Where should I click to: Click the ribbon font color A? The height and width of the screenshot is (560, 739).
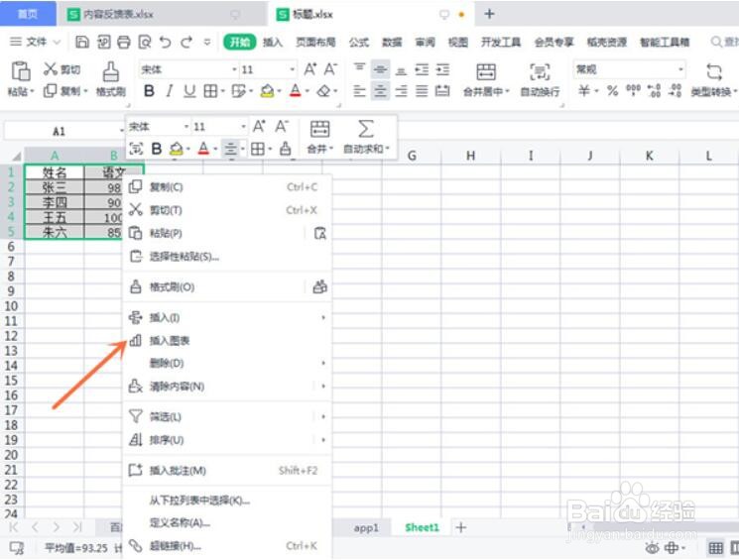[295, 90]
